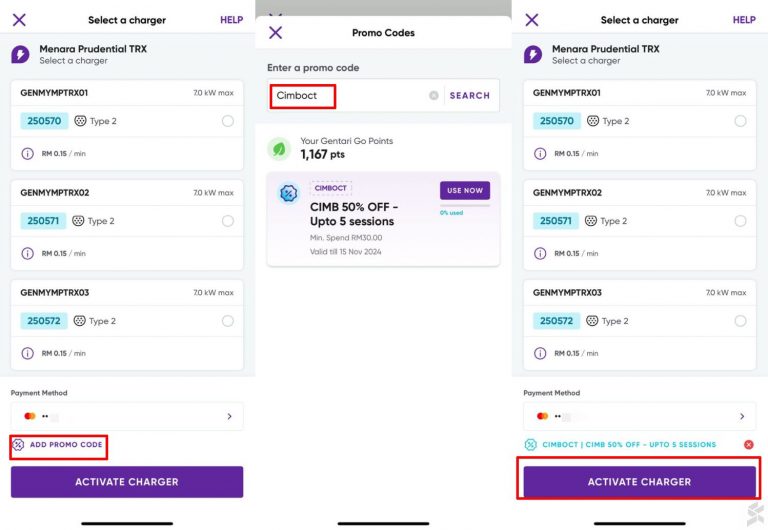Tap promo icon beside Add Promo Code
This screenshot has height=530, width=768.
tap(18, 444)
